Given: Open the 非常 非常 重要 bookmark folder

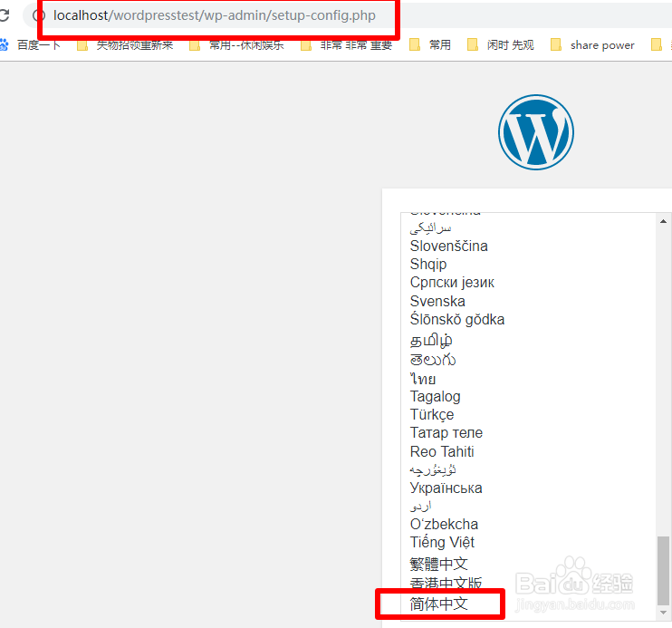Looking at the screenshot, I should pyautogui.click(x=347, y=44).
